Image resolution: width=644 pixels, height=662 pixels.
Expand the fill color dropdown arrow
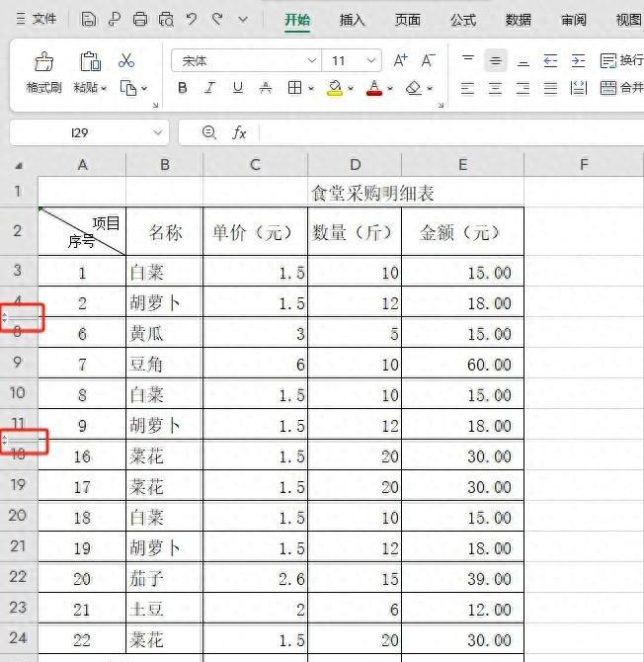pos(351,88)
